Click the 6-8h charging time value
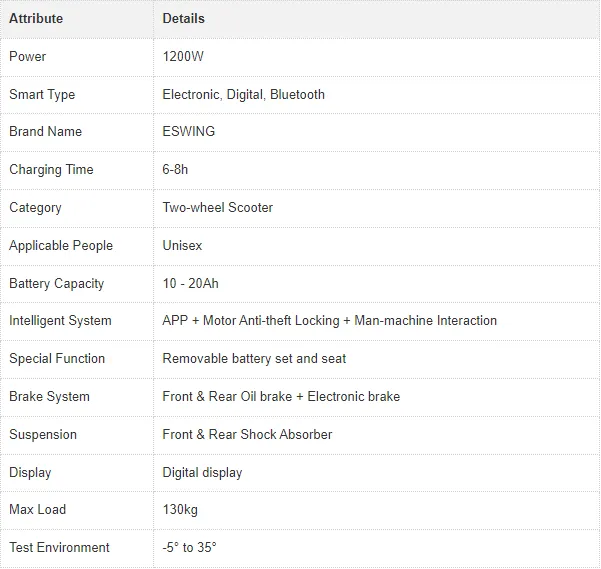The height and width of the screenshot is (569, 601). tap(175, 169)
